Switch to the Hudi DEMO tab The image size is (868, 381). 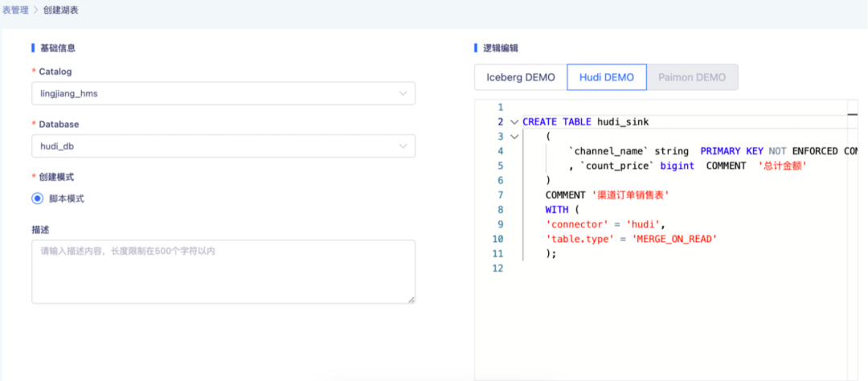click(607, 77)
